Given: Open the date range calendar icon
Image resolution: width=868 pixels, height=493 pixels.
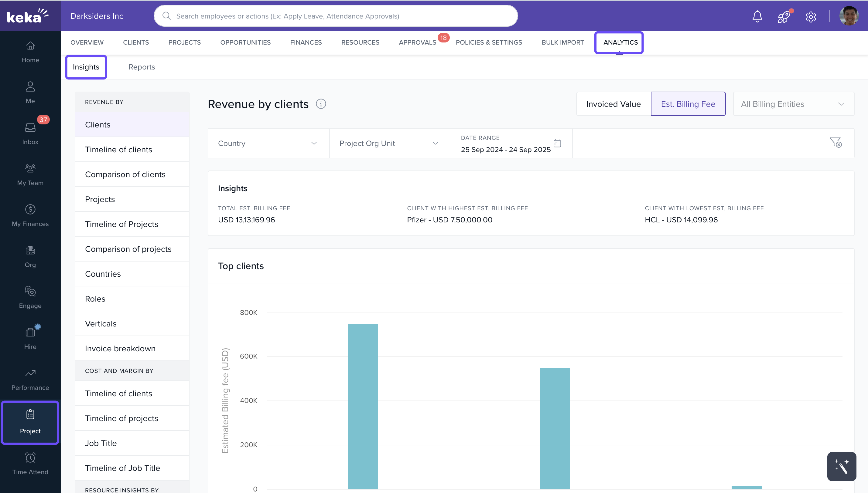Looking at the screenshot, I should point(557,143).
